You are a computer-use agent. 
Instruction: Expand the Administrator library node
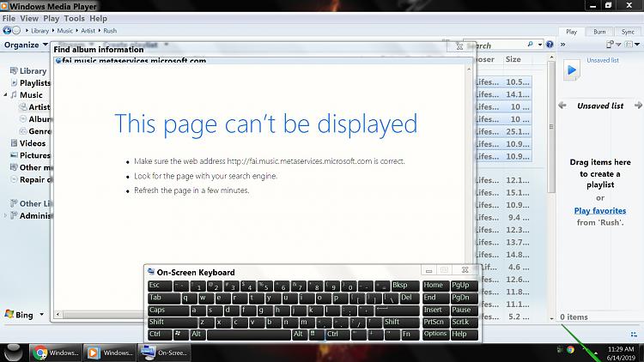[5, 215]
